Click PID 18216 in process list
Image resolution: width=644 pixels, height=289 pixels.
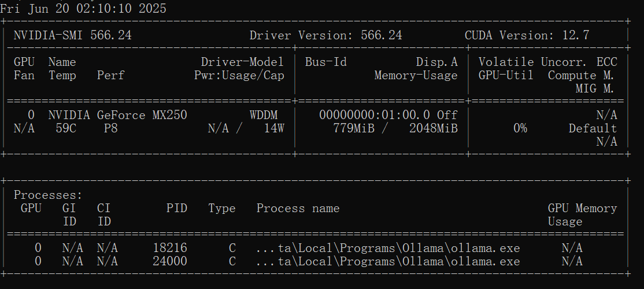(170, 248)
